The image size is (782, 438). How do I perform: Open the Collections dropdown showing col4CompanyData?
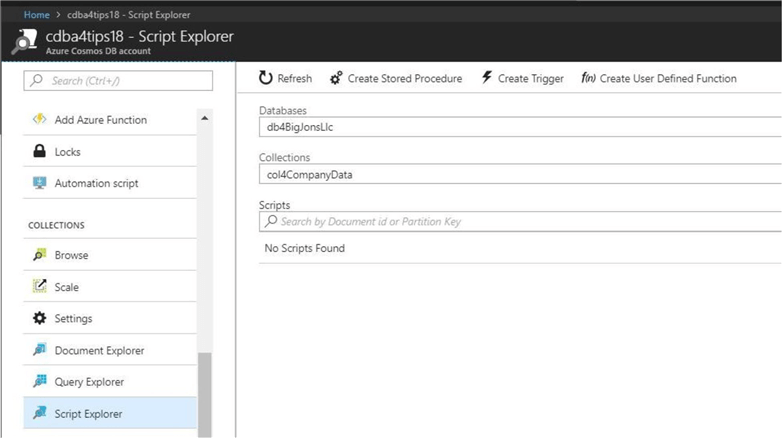coord(520,175)
